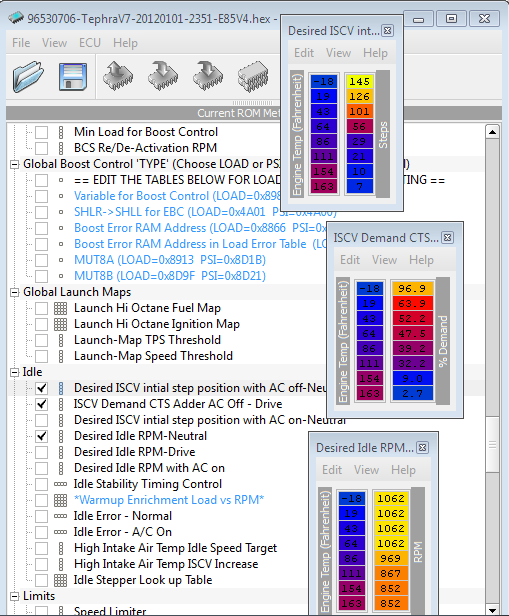Uncheck ISCV Demand CTS Adder AC Off - Drive
Viewport: 509px width, 616px height.
42,404
